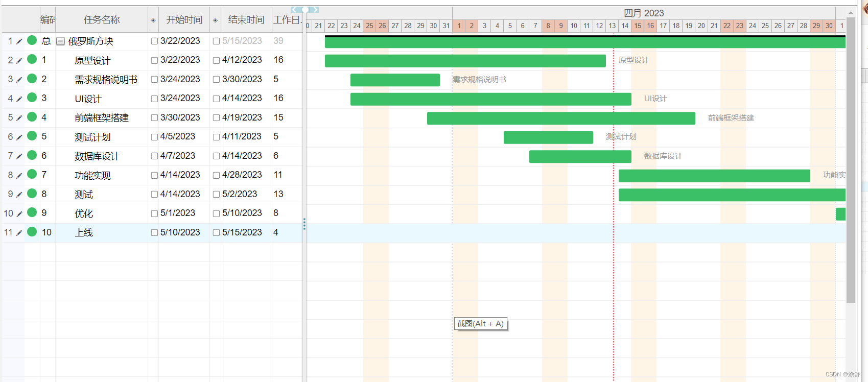Click green status dot of 测试计划 row
Screen dimensions: 868x382
click(32, 136)
